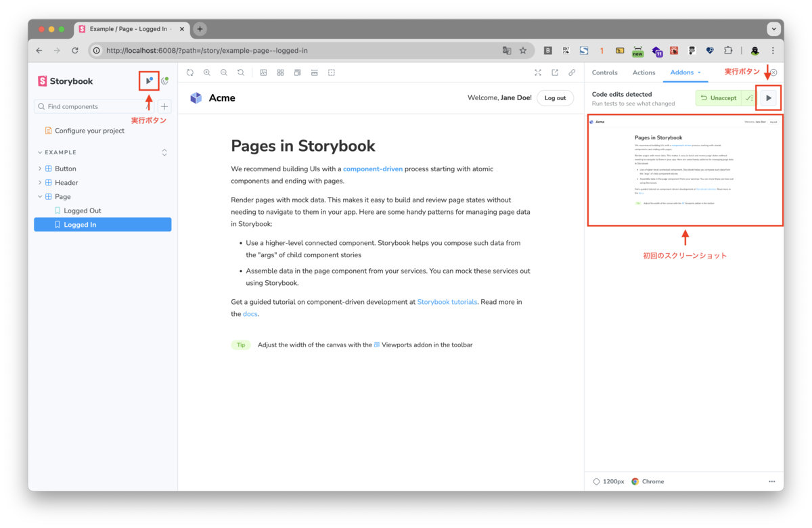The image size is (812, 528).
Task: Copy the canvas link icon
Action: click(572, 72)
